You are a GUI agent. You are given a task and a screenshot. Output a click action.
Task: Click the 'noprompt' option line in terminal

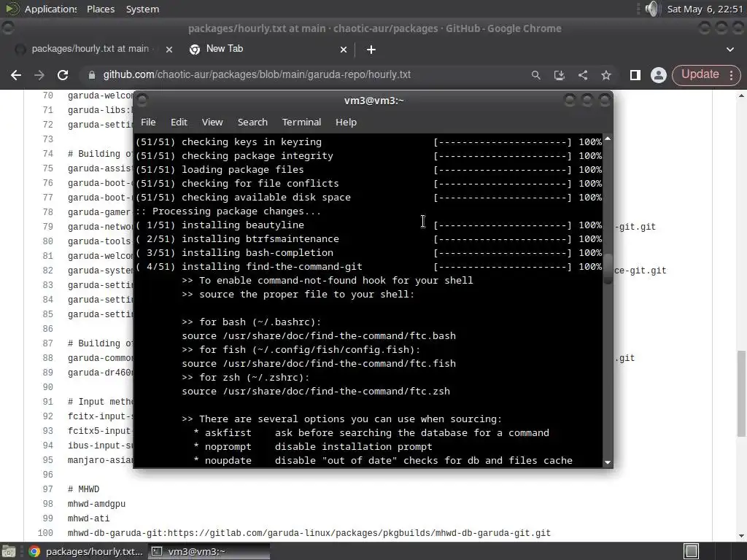click(x=312, y=446)
